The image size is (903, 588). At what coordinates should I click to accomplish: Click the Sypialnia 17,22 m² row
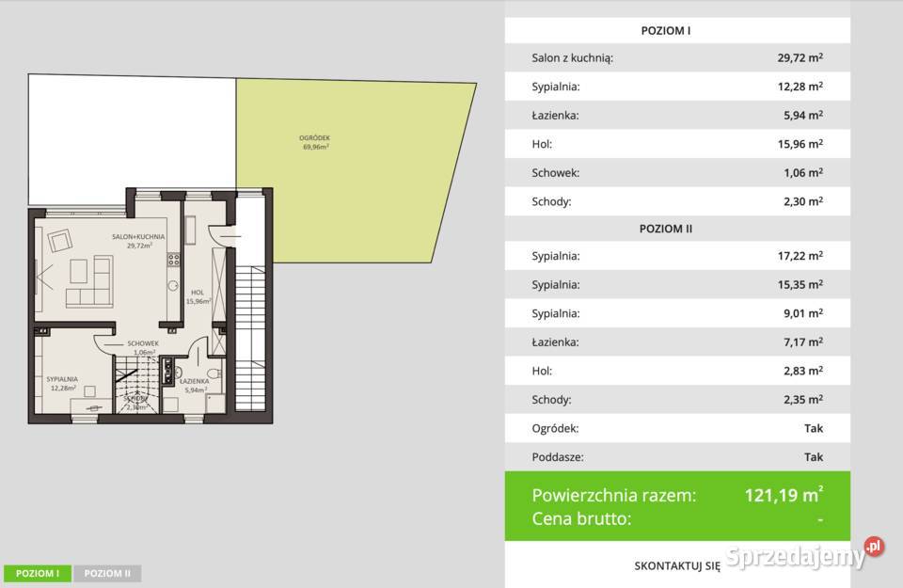tap(677, 256)
